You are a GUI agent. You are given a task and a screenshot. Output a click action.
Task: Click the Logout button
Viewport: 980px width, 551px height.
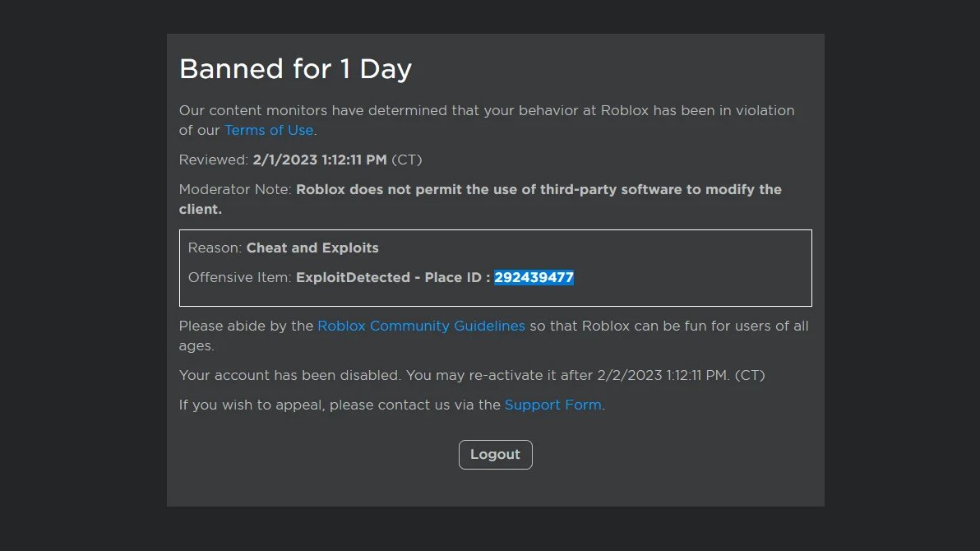(x=495, y=454)
